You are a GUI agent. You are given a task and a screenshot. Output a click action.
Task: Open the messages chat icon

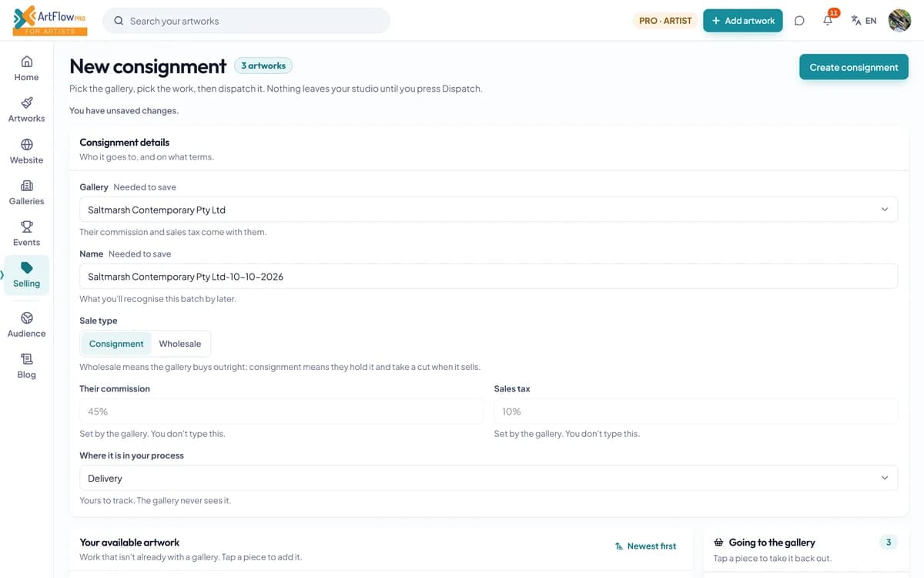799,21
